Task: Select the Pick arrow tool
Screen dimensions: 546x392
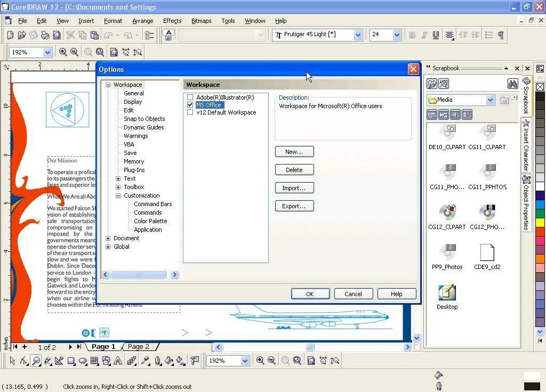Action: point(12,361)
